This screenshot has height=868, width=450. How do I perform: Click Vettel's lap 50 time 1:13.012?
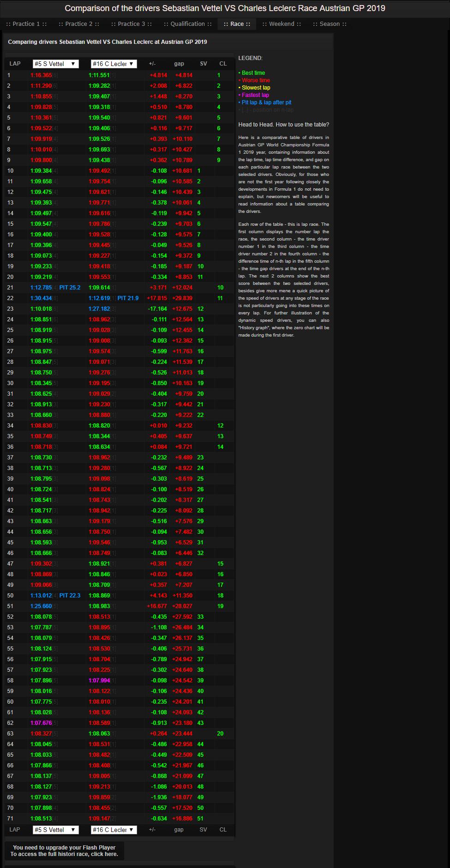click(41, 596)
